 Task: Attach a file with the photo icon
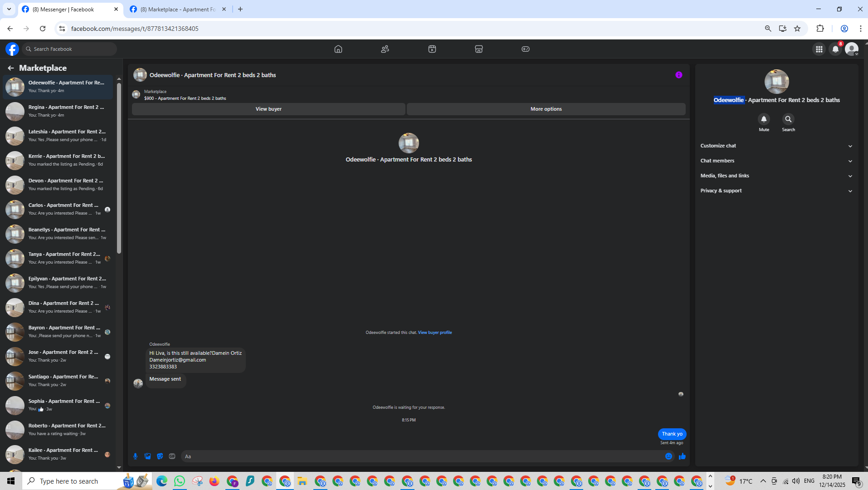pos(148,456)
